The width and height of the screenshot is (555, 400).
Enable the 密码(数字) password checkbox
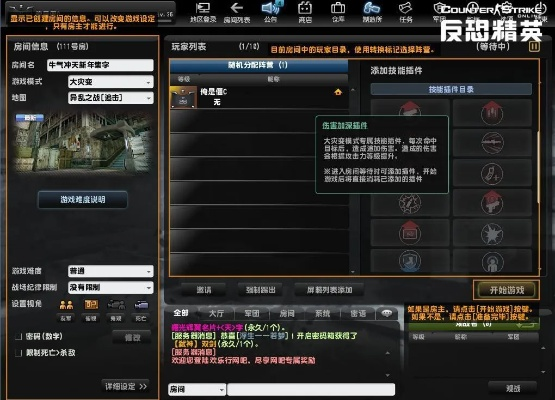[18, 336]
